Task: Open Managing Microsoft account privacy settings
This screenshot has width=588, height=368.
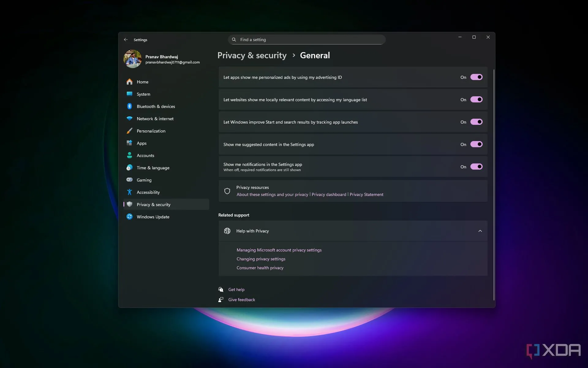Action: click(x=279, y=250)
